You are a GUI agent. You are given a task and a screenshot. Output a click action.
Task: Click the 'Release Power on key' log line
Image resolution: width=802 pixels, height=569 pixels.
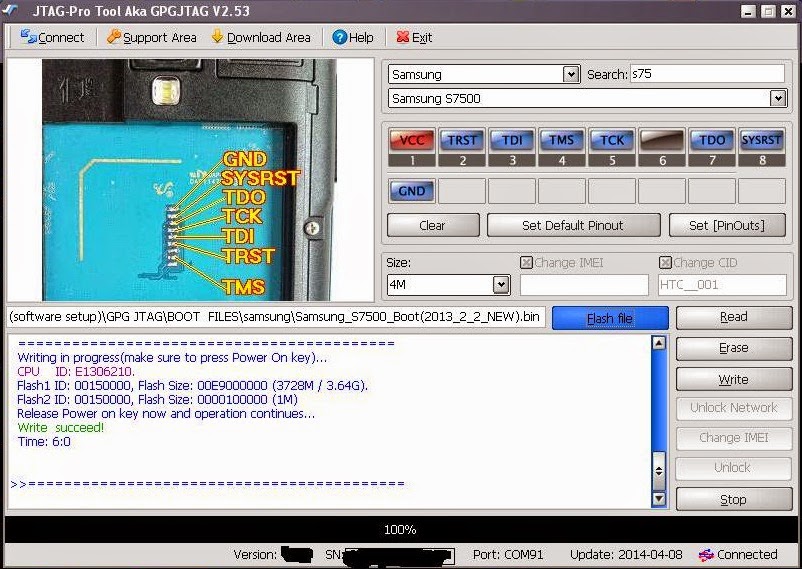pyautogui.click(x=166, y=413)
